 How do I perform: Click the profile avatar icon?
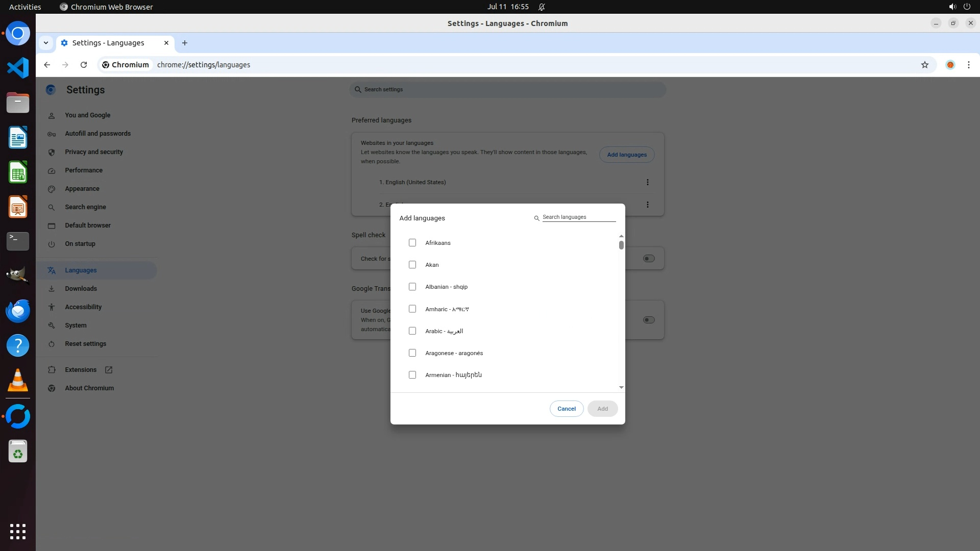pos(950,65)
